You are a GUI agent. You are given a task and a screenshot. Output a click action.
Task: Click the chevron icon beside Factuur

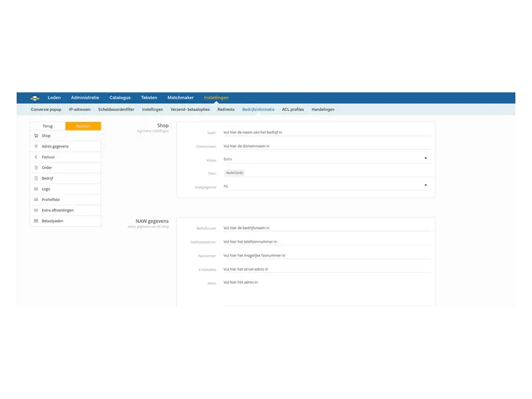[x=36, y=157]
